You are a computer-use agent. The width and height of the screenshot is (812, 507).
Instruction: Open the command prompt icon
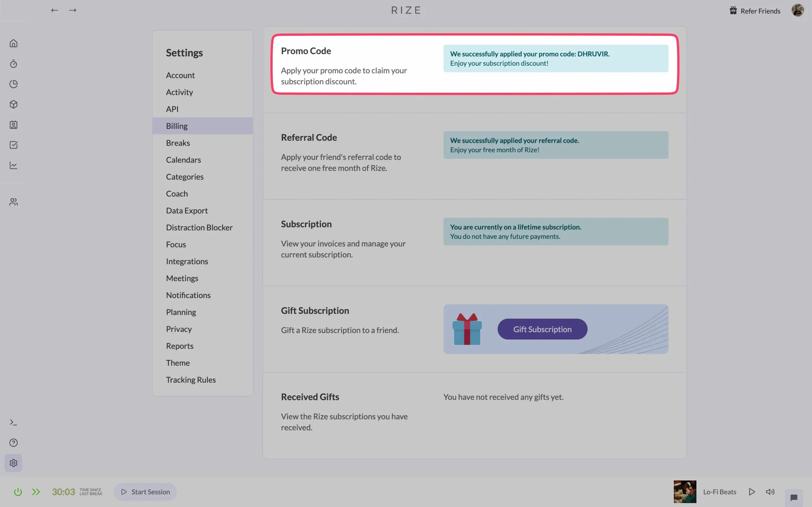coord(13,423)
